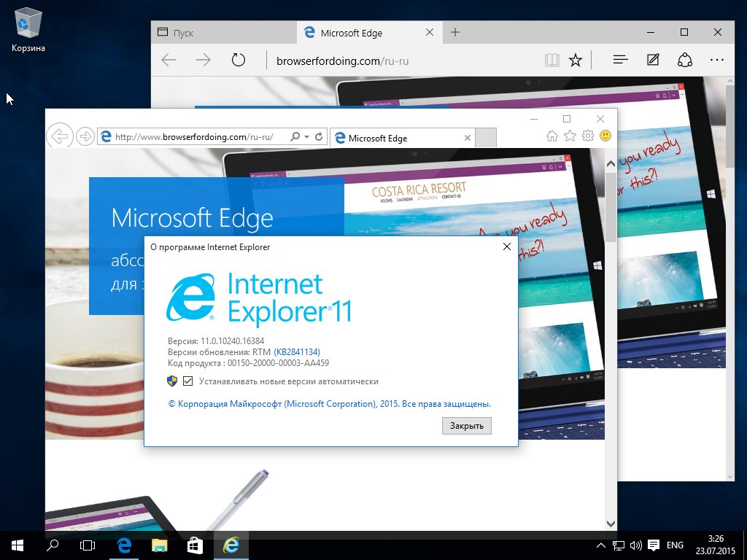The width and height of the screenshot is (747, 560).
Task: Open the More actions menu in Edge
Action: point(716,60)
